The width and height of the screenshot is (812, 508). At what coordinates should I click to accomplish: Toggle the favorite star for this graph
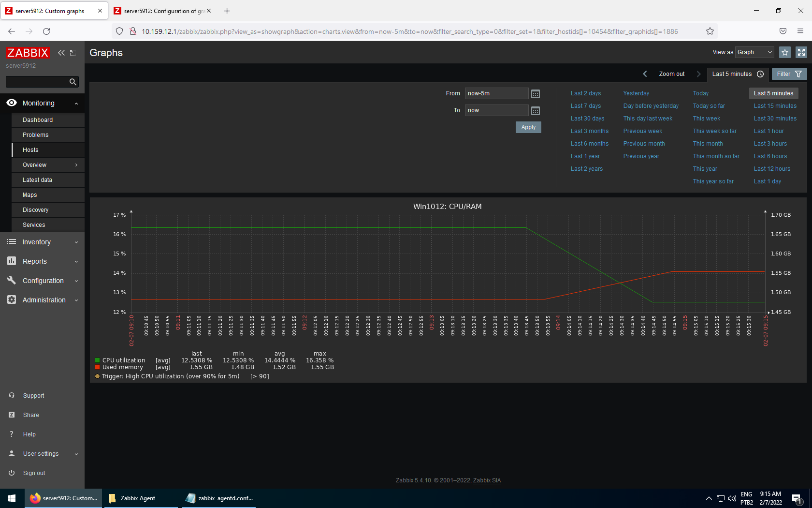pyautogui.click(x=784, y=52)
